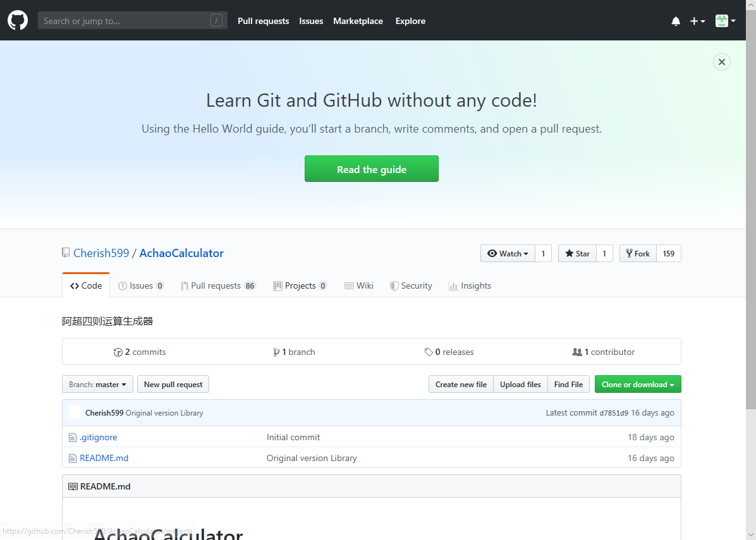This screenshot has height=540, width=756.
Task: Click the .gitignore file icon
Action: (72, 438)
